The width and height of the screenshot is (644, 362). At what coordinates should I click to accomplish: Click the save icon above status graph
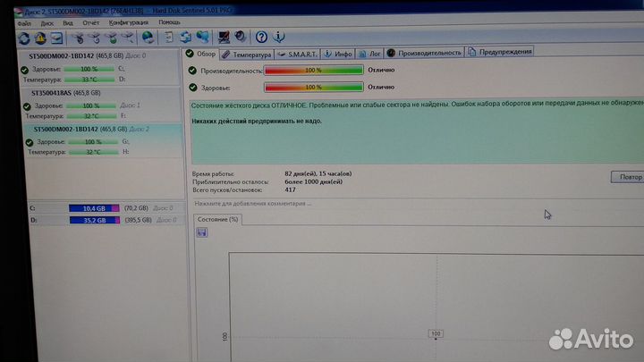[201, 232]
